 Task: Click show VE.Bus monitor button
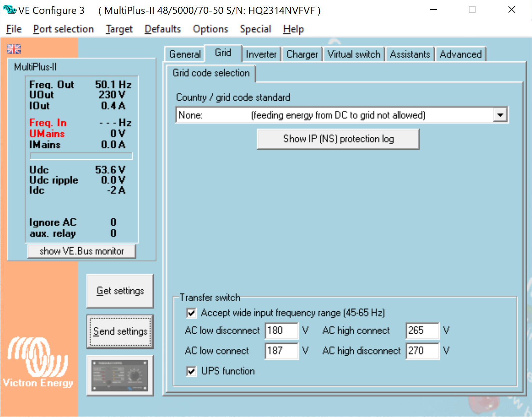coord(81,251)
